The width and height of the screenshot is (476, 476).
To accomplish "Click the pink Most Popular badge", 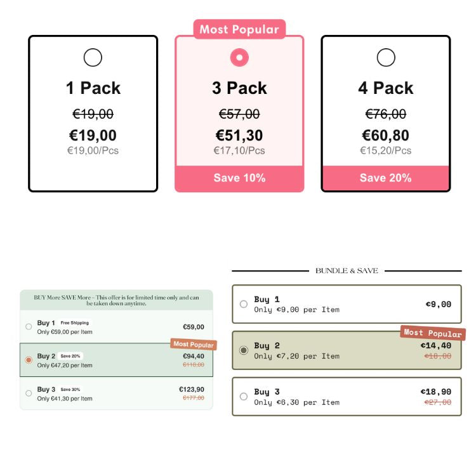I will point(239,29).
